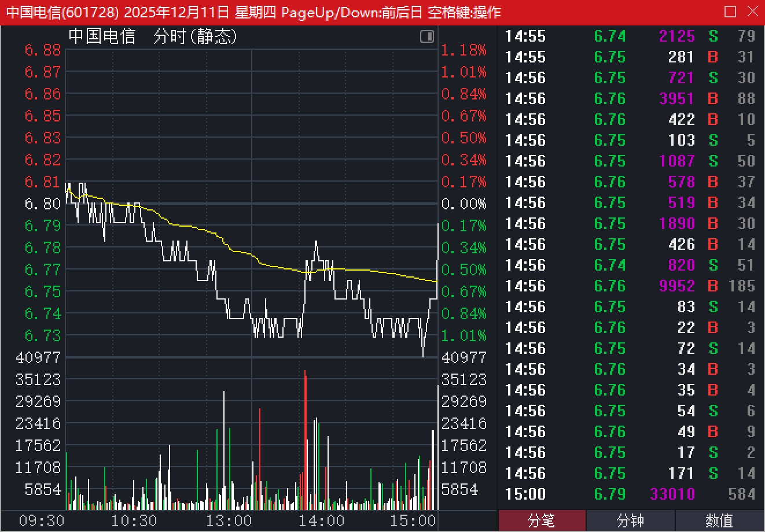Click the 6.80 previous-close price label
This screenshot has height=532, width=765.
tap(43, 204)
